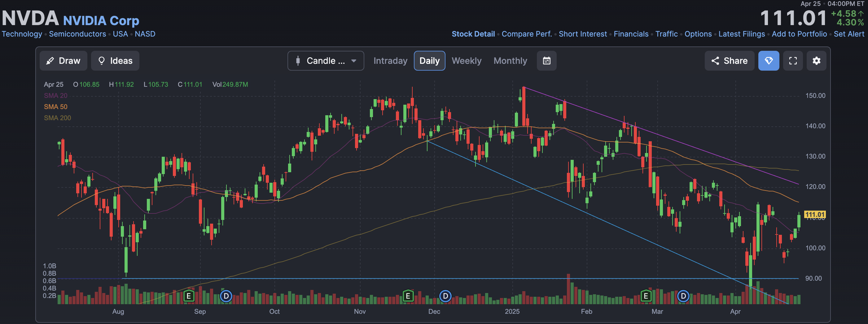Click the NVIDIA Corp company name
The image size is (868, 324).
point(101,21)
